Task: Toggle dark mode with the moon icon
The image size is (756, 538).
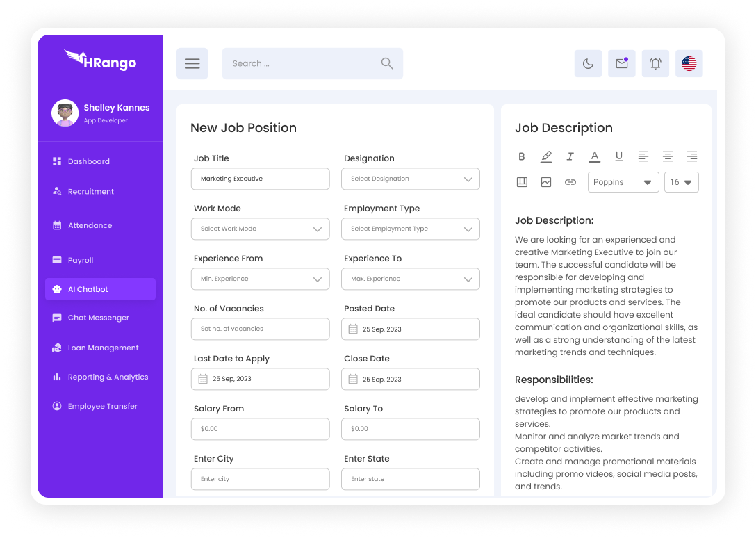Action: [x=588, y=63]
